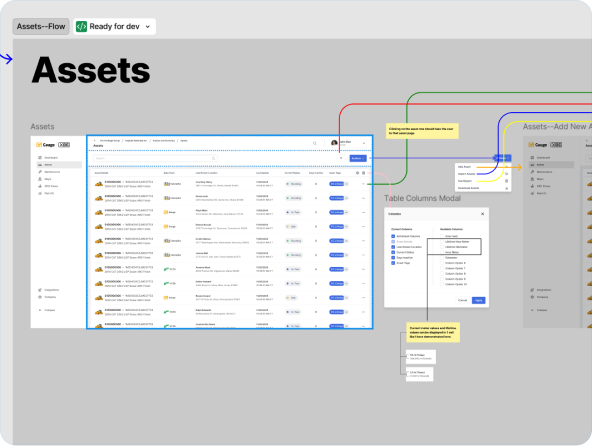Viewport: 592px width, 446px height.
Task: Click Cancel in Columns modal
Action: point(462,301)
